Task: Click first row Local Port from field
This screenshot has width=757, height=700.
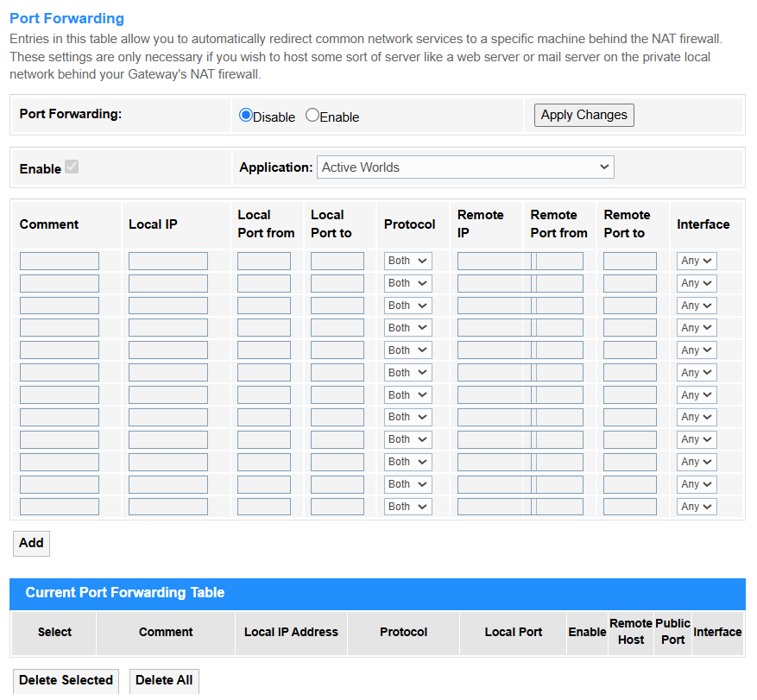Action: pyautogui.click(x=264, y=261)
